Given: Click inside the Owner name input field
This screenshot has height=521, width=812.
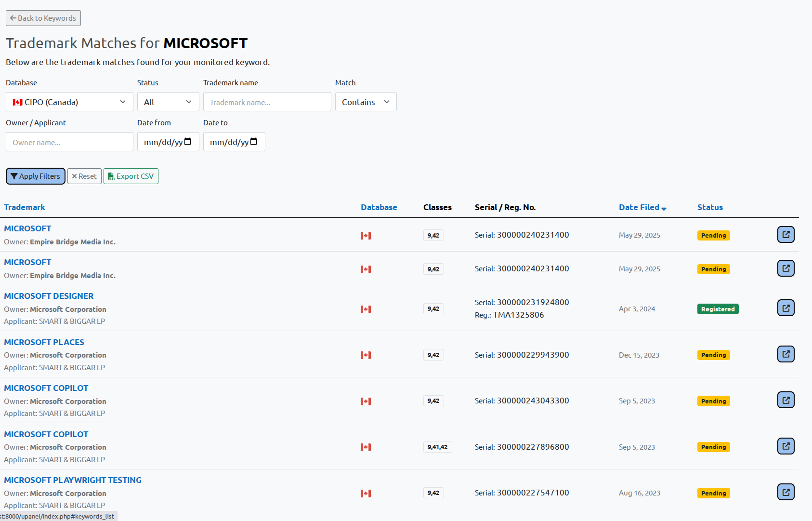Looking at the screenshot, I should [69, 141].
